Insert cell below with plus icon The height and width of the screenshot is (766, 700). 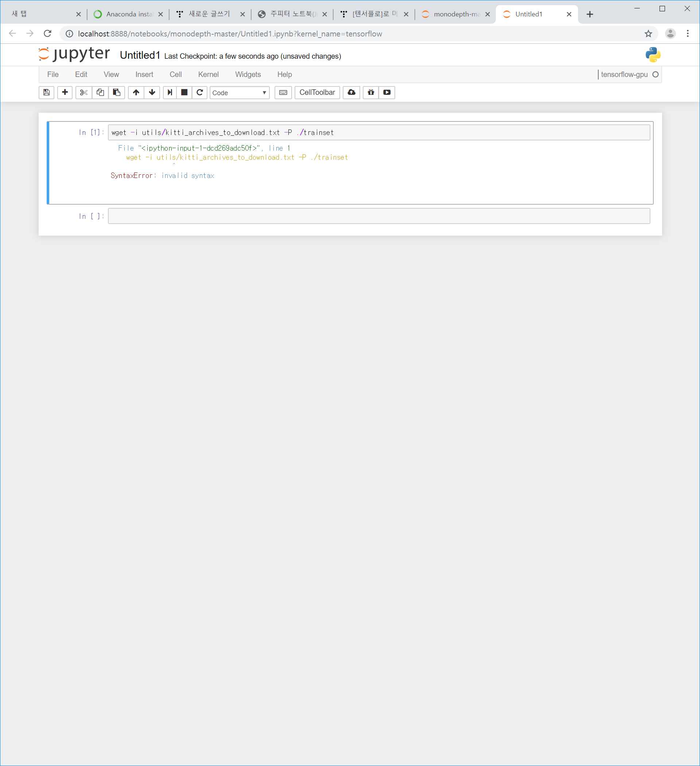point(65,92)
